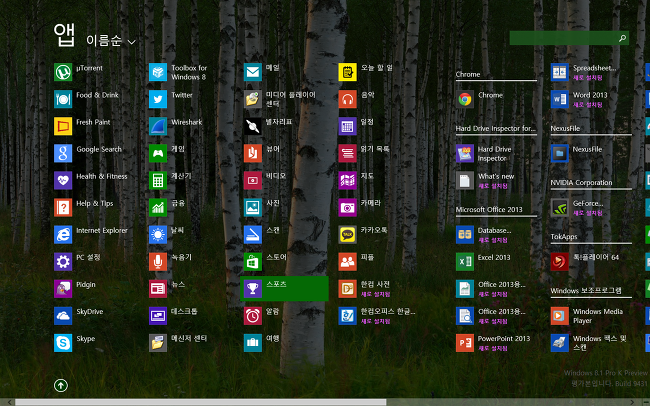This screenshot has width=650, height=406.
Task: Launch Windows 팩스 및 스캔
Action: pyautogui.click(x=560, y=343)
